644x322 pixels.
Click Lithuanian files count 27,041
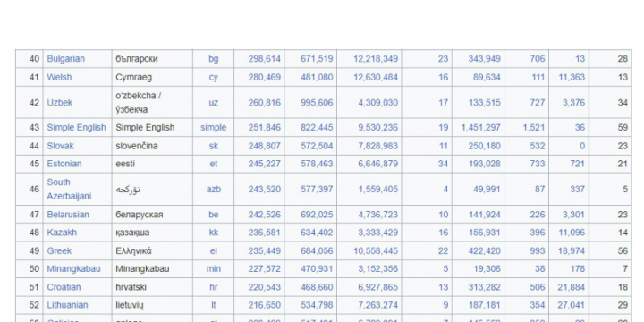(571, 305)
